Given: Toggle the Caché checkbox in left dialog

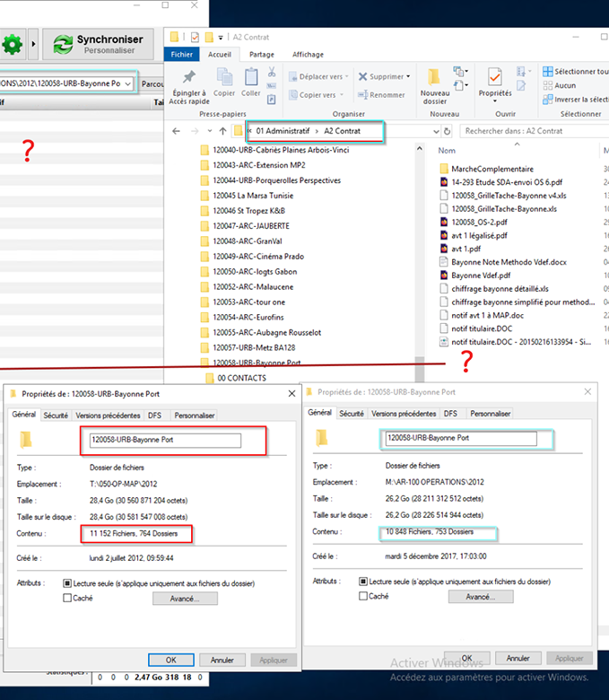Looking at the screenshot, I should (x=67, y=598).
